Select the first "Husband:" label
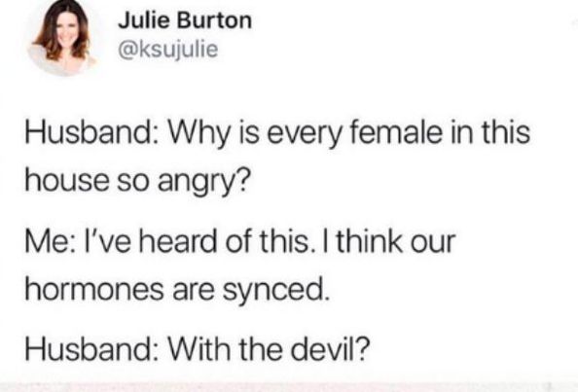The image size is (578, 392). pos(92,132)
